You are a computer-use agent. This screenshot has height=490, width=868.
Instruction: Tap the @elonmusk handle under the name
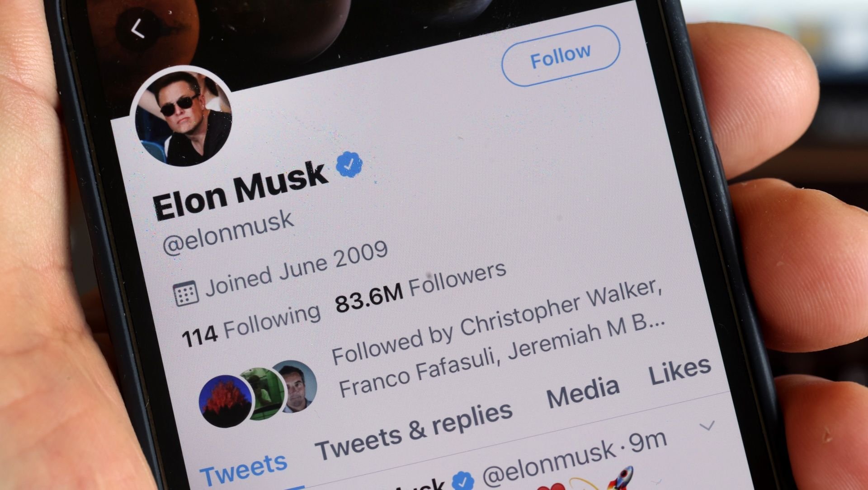tap(228, 233)
